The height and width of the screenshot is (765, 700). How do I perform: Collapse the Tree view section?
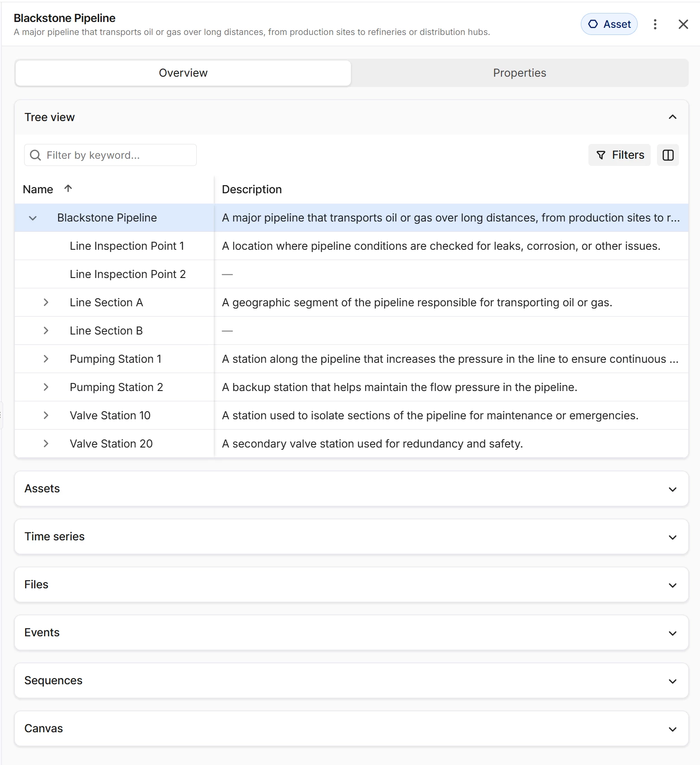tap(672, 117)
